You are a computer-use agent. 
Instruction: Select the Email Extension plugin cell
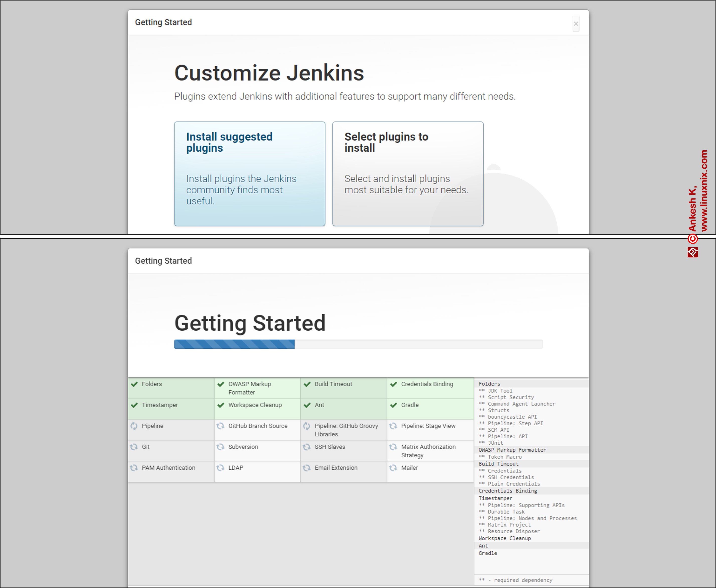(343, 471)
